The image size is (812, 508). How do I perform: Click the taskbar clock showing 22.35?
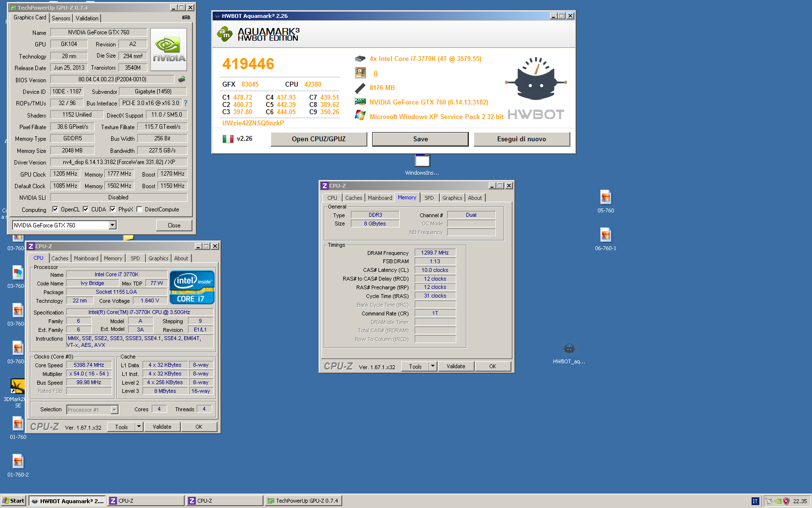(x=800, y=501)
